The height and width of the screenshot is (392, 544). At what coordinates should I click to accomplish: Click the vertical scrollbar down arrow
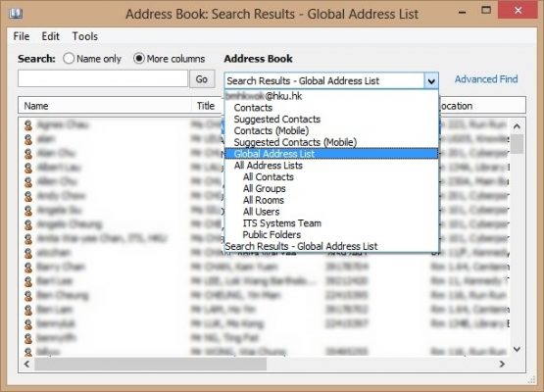pyautogui.click(x=517, y=349)
